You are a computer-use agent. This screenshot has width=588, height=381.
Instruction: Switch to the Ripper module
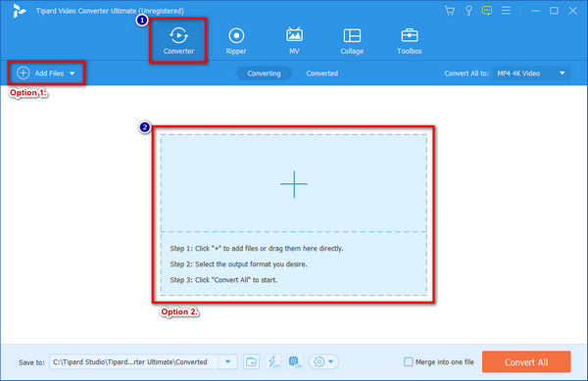coord(236,41)
